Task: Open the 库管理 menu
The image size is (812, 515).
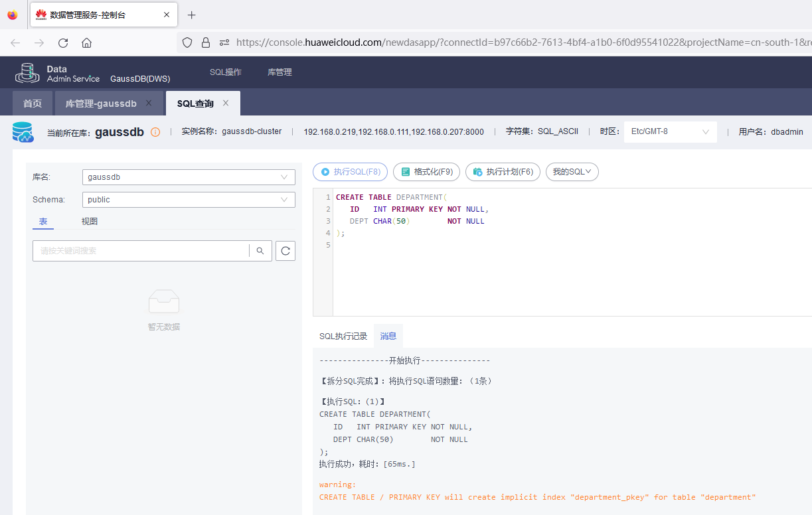Action: (280, 72)
